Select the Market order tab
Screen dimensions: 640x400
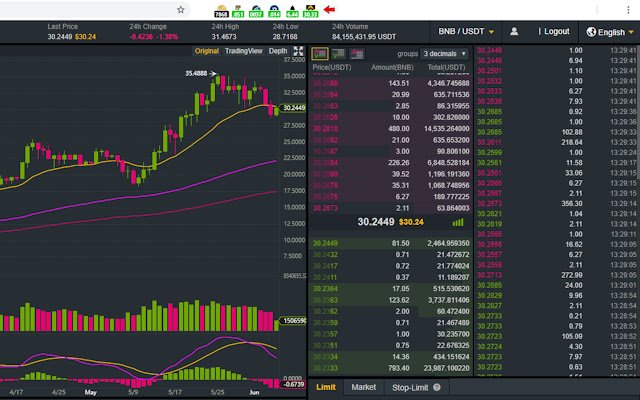[x=363, y=387]
